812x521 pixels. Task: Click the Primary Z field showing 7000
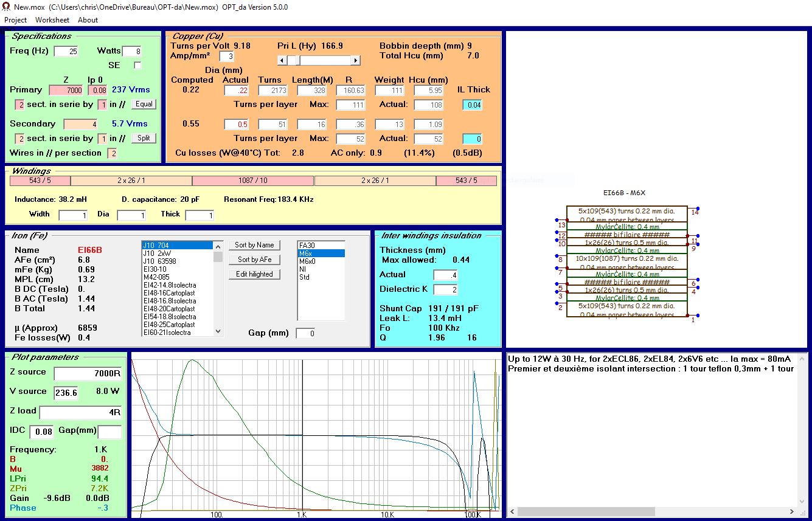tap(66, 90)
